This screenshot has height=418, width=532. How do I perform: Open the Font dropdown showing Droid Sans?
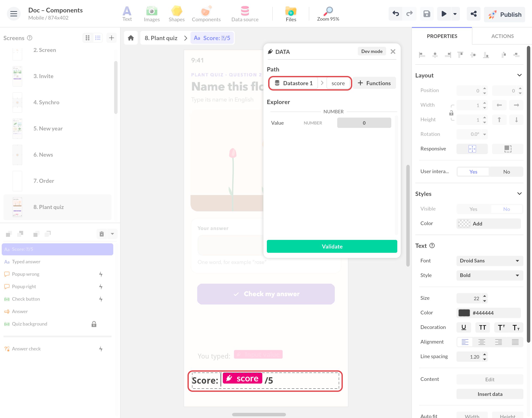coord(490,261)
